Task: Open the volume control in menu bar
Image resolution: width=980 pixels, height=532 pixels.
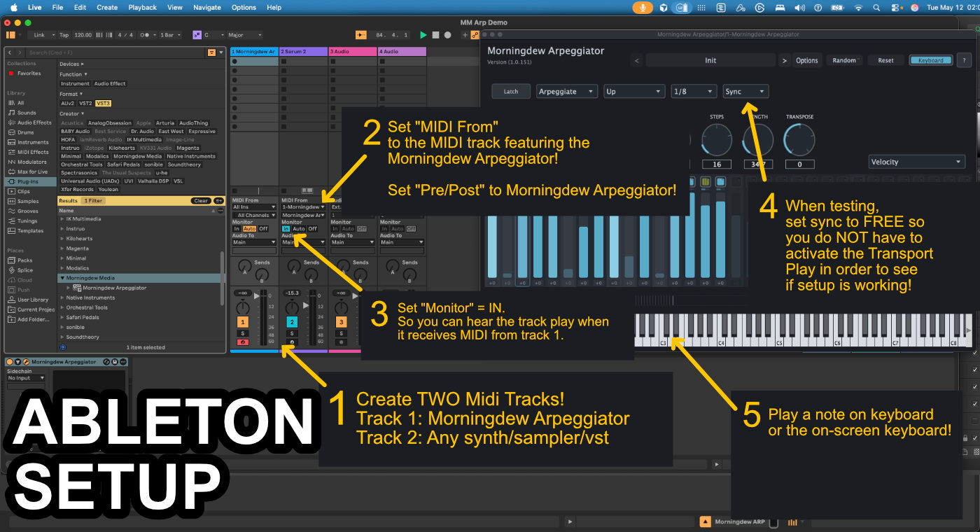Action: pos(800,8)
